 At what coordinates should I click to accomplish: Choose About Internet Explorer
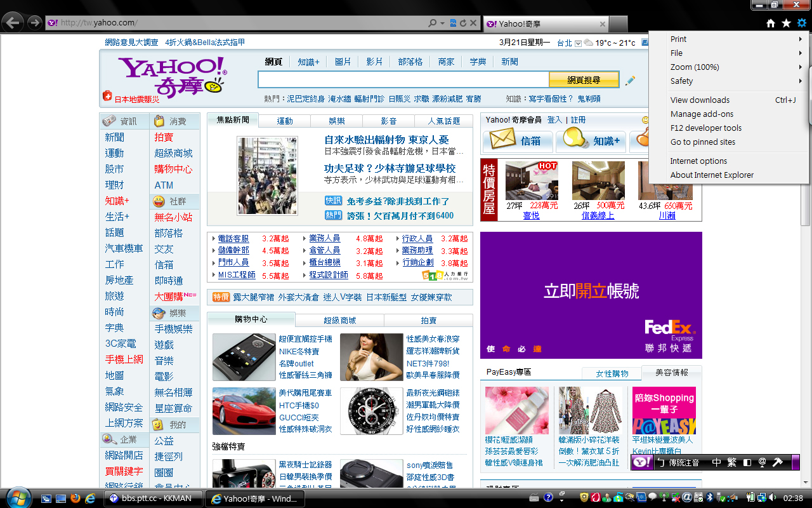tap(736, 175)
